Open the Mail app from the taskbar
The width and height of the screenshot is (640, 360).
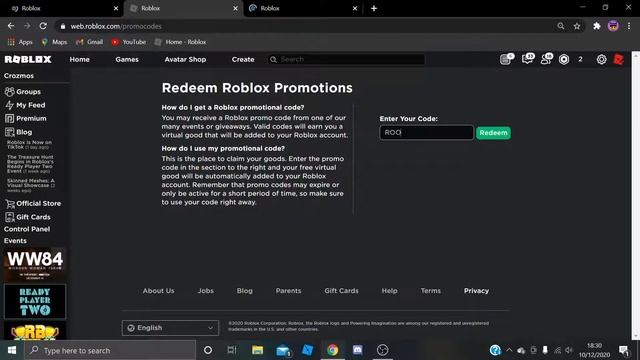[x=283, y=350]
